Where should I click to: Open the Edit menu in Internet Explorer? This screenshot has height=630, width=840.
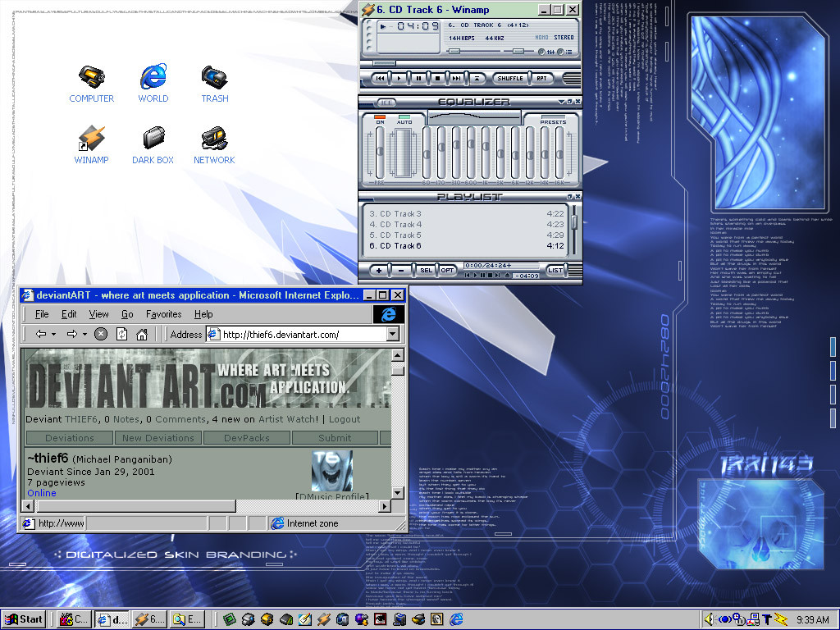pos(69,314)
